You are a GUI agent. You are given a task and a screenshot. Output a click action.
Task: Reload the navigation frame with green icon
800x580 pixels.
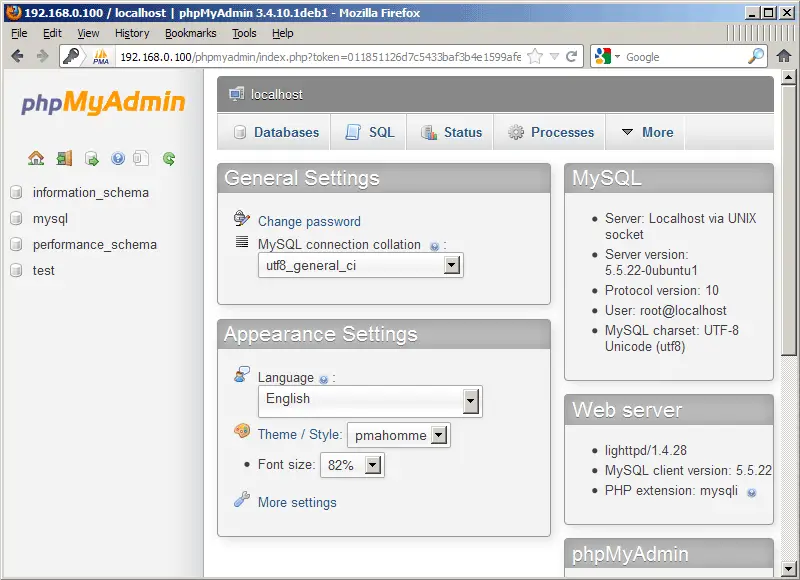[x=169, y=159]
